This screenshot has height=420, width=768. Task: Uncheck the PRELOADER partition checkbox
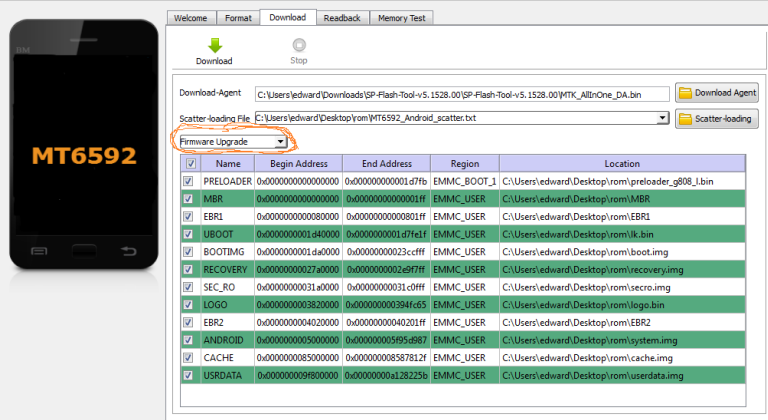pyautogui.click(x=188, y=181)
